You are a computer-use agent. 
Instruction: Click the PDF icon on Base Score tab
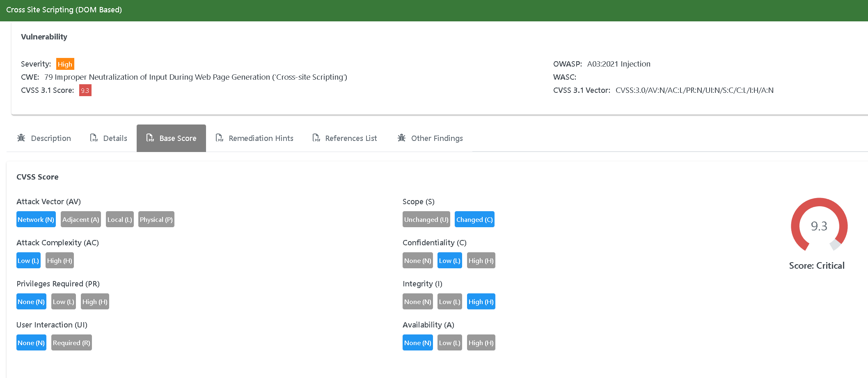point(150,138)
